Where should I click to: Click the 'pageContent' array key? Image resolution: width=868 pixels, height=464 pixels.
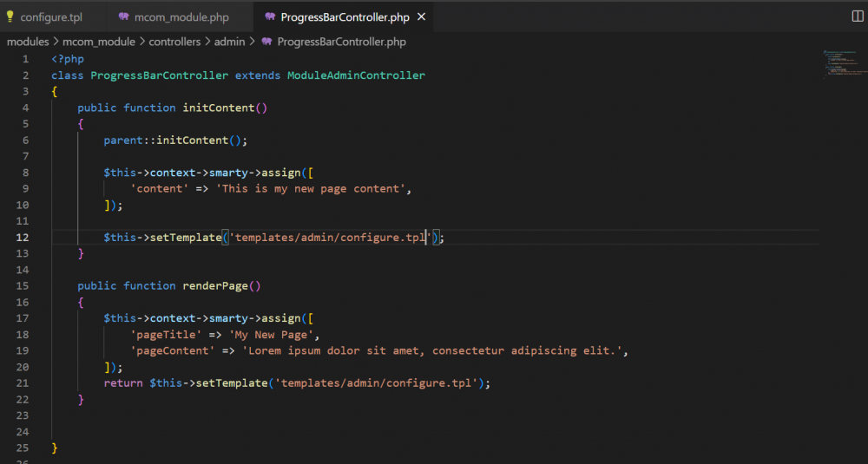pyautogui.click(x=172, y=350)
